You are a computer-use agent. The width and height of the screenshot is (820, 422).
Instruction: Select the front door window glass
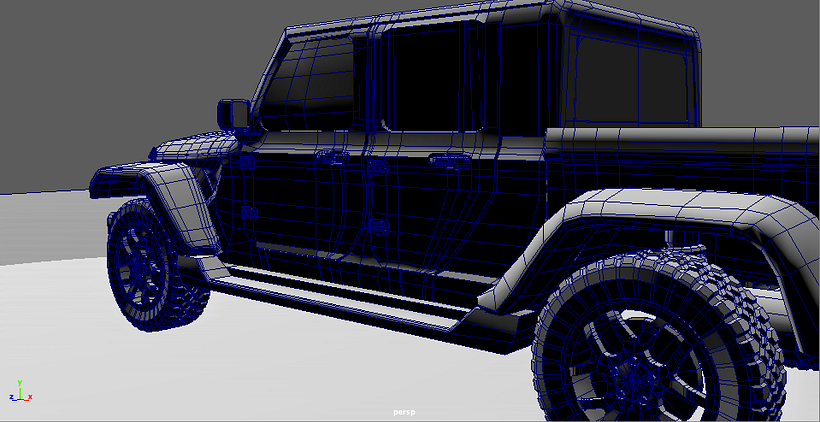pyautogui.click(x=308, y=85)
